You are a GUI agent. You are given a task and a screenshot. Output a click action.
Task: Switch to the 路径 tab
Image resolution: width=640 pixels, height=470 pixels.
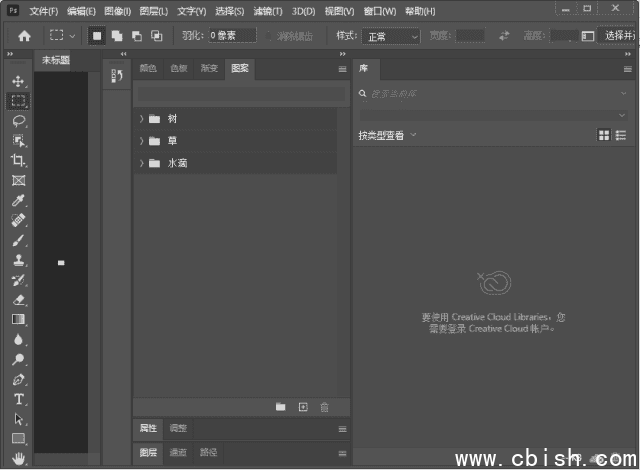[208, 452]
